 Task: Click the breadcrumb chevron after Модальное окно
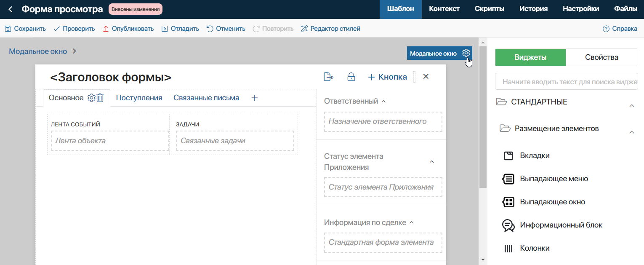pos(75,51)
